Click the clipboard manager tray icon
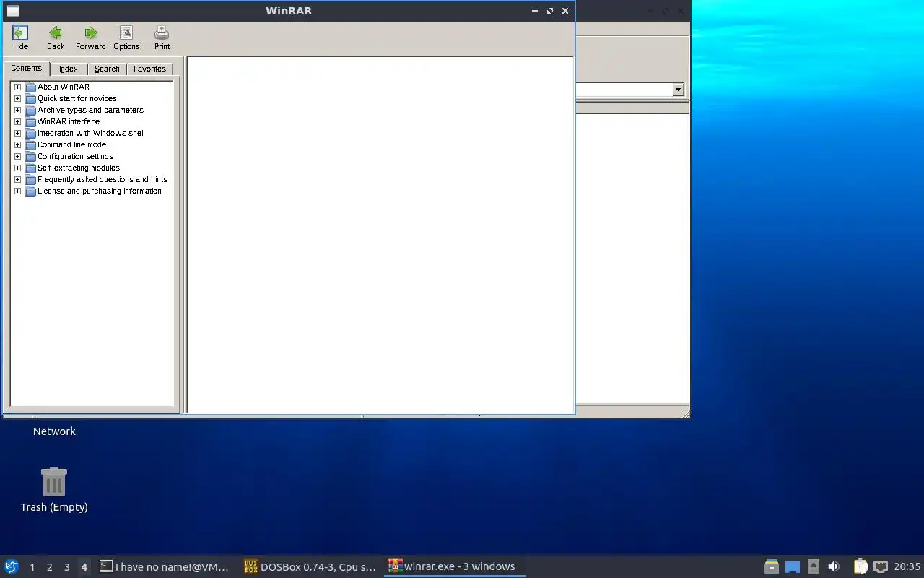 860,566
